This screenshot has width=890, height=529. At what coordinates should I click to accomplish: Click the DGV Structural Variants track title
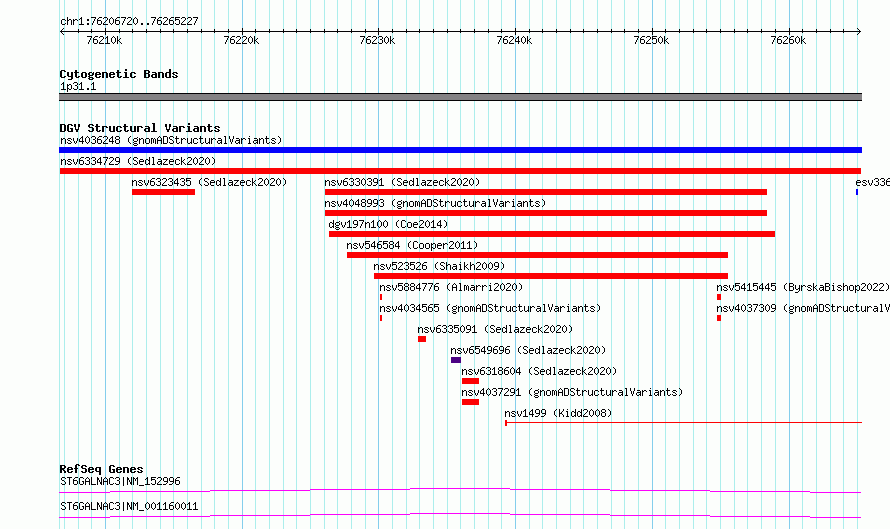click(x=140, y=128)
